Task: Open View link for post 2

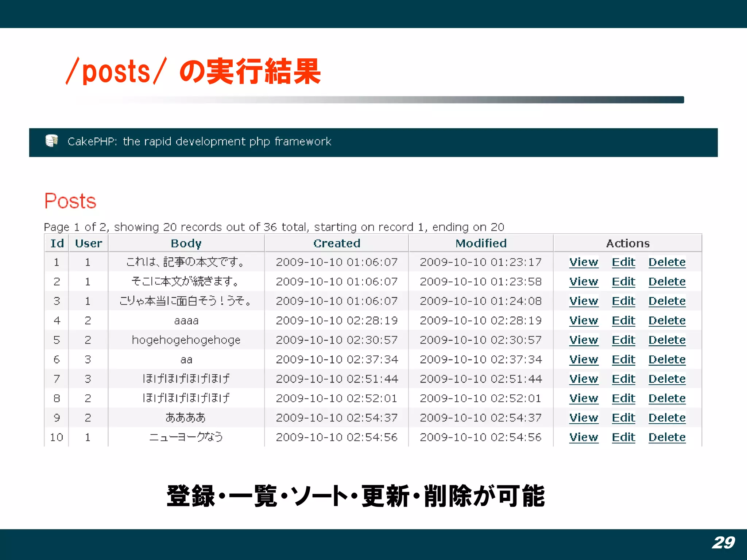Action: (x=584, y=281)
